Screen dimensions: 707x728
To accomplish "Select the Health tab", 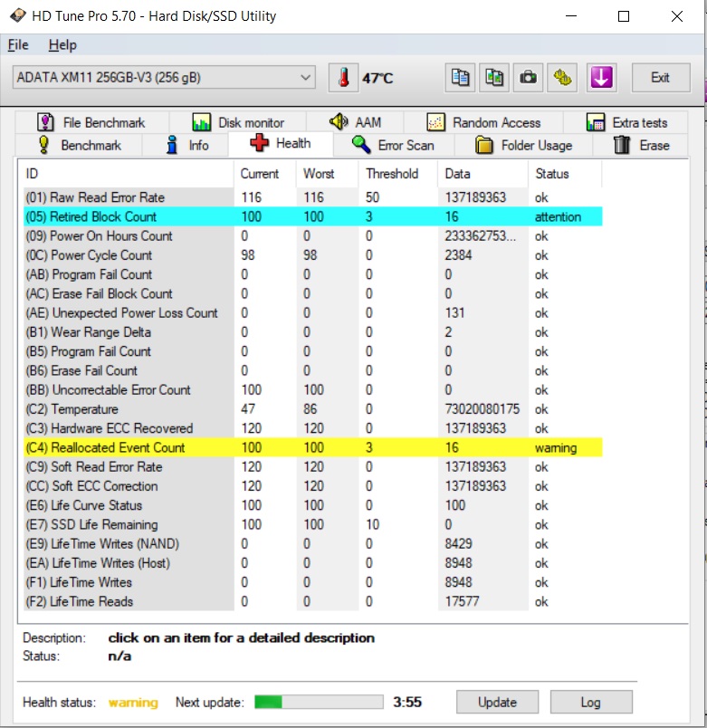I will (x=281, y=143).
